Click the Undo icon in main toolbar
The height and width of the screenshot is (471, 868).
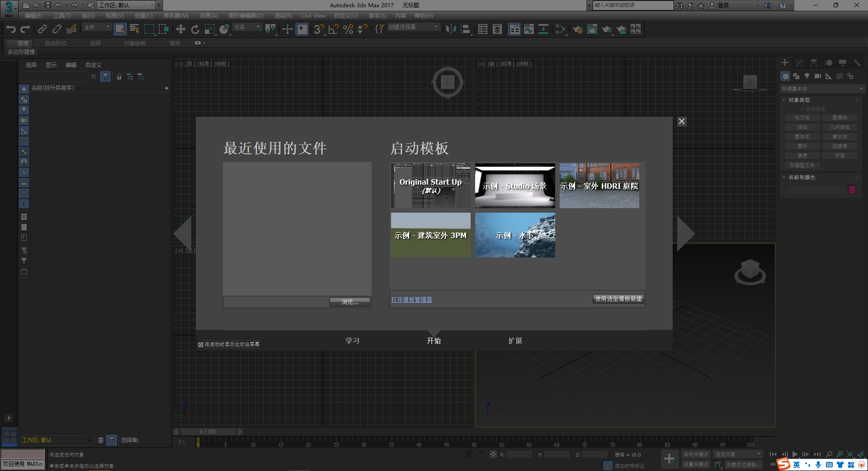click(x=10, y=29)
